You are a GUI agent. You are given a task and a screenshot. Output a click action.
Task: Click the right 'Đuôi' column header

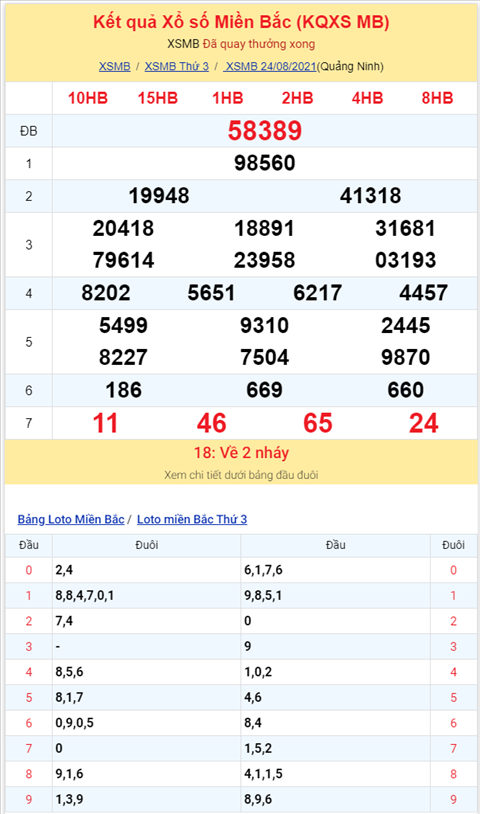tap(454, 545)
